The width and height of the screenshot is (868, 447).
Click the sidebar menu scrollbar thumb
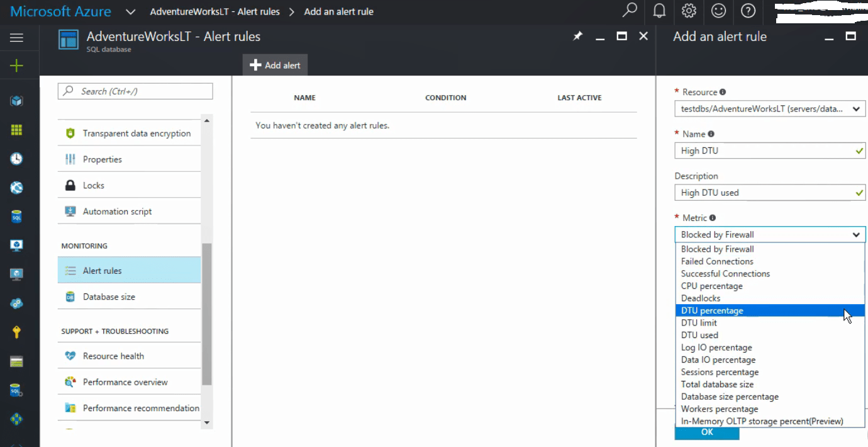pyautogui.click(x=207, y=314)
